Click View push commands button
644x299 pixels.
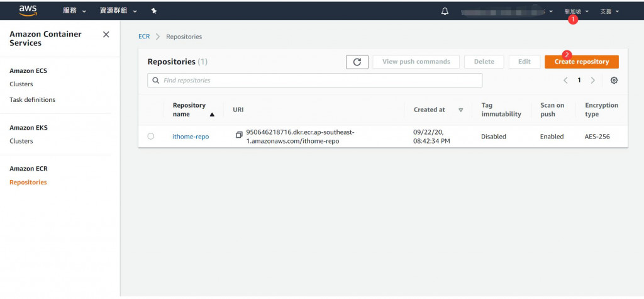pyautogui.click(x=416, y=62)
